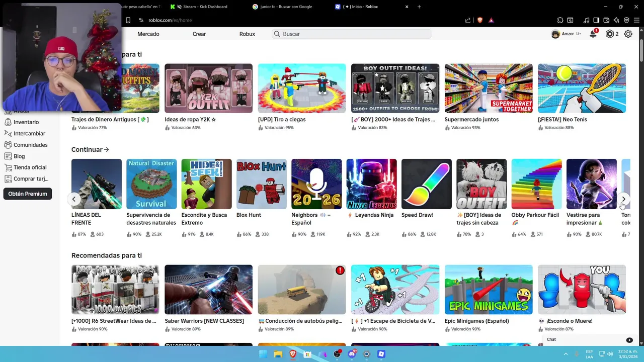Open the Brave VPN shield icon
This screenshot has width=644, height=362.
(626, 20)
